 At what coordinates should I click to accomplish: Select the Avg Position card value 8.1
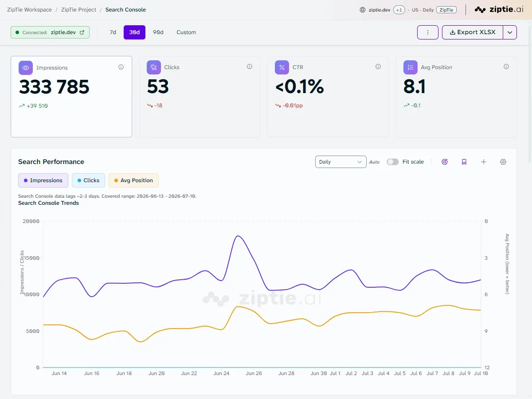415,86
